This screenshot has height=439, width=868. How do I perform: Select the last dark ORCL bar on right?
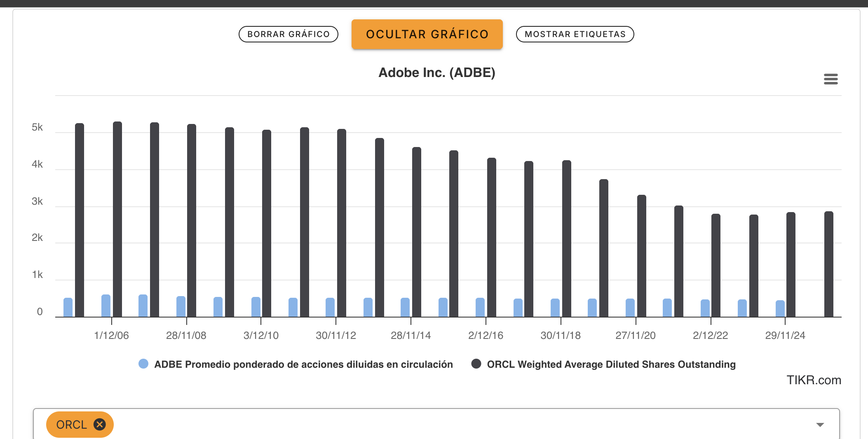(828, 264)
